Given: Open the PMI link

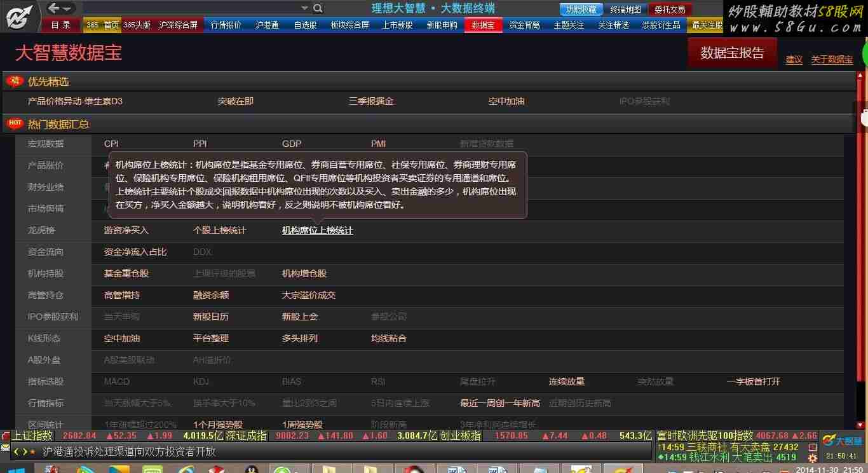Looking at the screenshot, I should point(379,144).
